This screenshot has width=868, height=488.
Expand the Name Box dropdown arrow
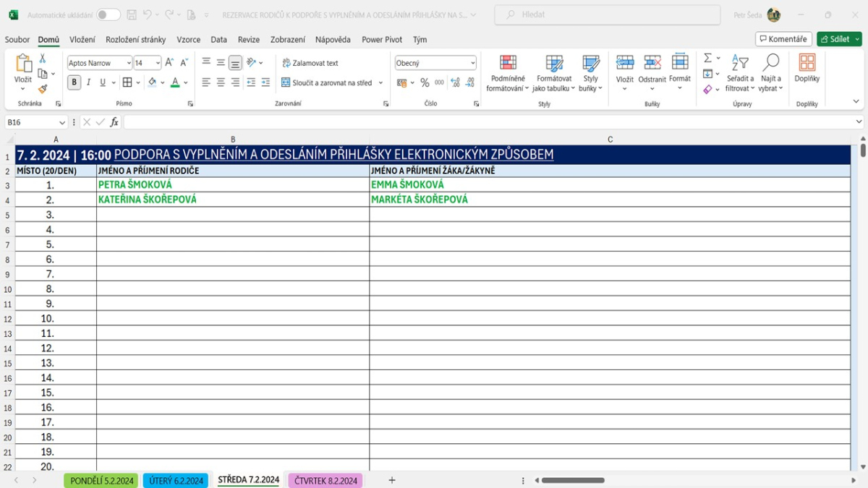pyautogui.click(x=62, y=123)
